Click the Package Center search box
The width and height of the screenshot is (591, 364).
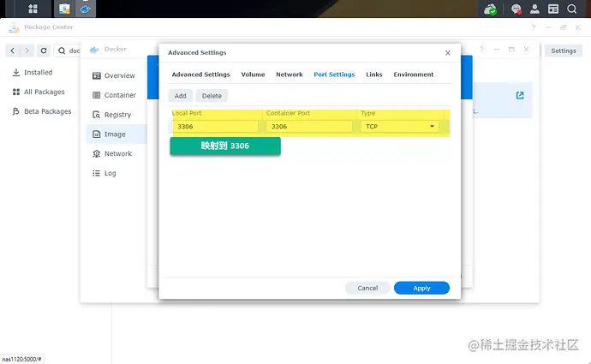[68, 51]
